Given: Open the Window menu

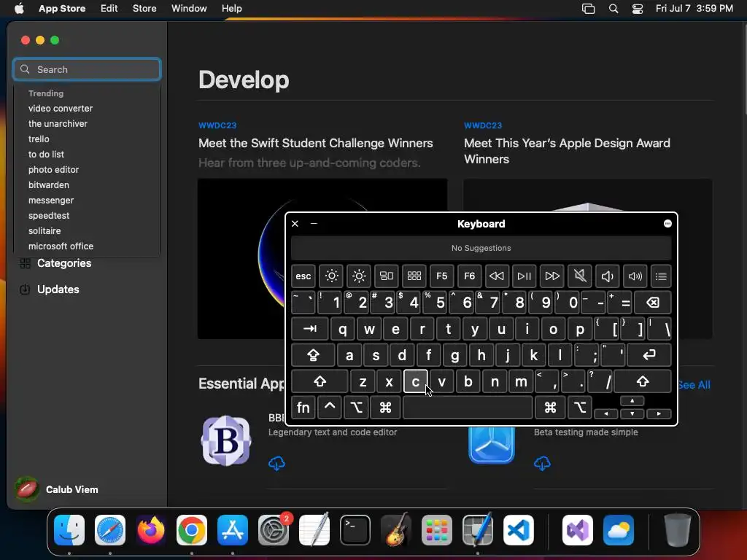Looking at the screenshot, I should pyautogui.click(x=189, y=9).
